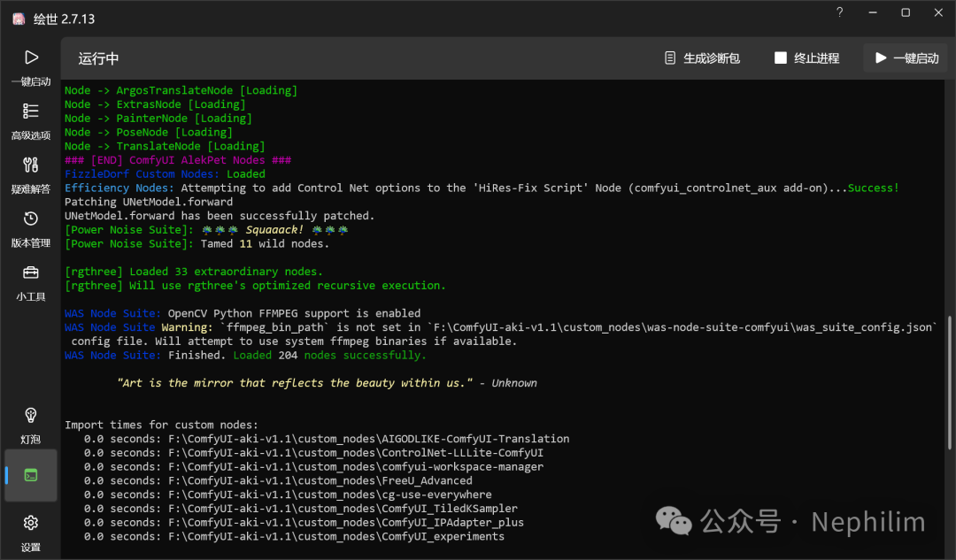956x560 pixels.
Task: Select the console terminal icon in sidebar
Action: pyautogui.click(x=31, y=475)
